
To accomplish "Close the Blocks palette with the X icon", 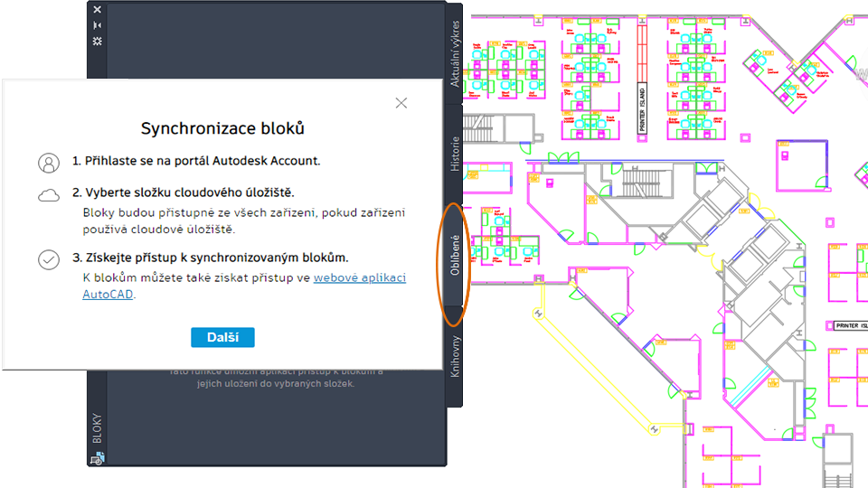I will tap(98, 9).
